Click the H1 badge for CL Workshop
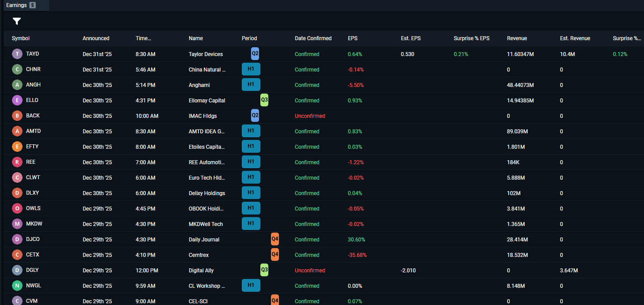 coord(251,285)
